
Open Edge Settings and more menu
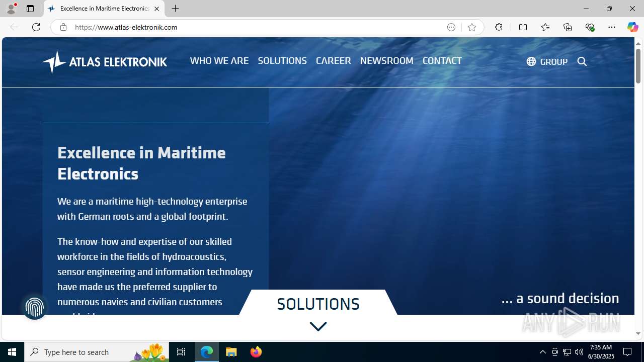click(x=612, y=27)
